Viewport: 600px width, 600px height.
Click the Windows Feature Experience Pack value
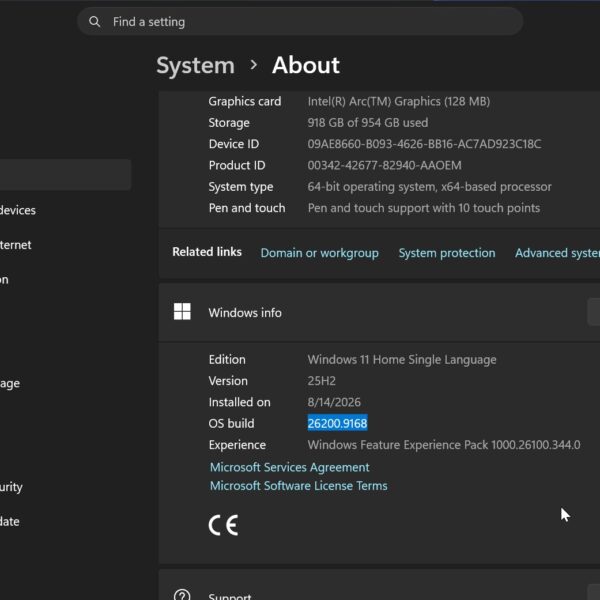444,445
